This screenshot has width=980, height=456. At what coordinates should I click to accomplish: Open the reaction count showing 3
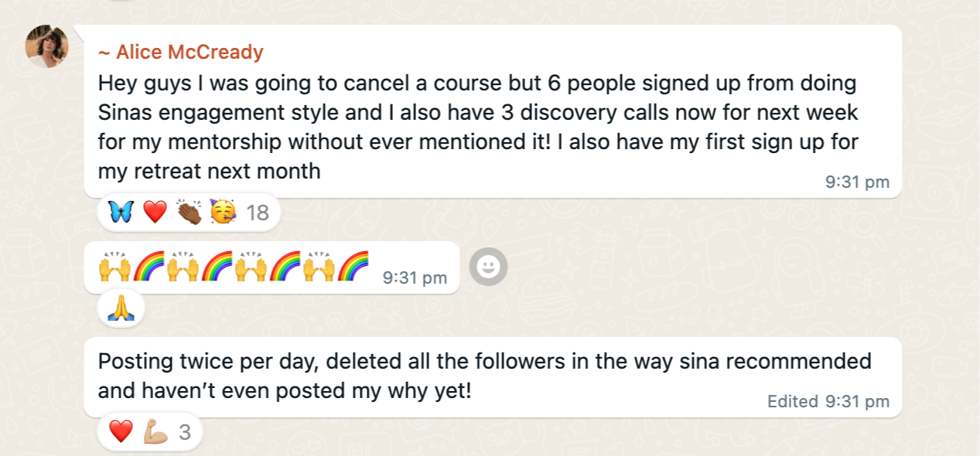click(x=184, y=432)
